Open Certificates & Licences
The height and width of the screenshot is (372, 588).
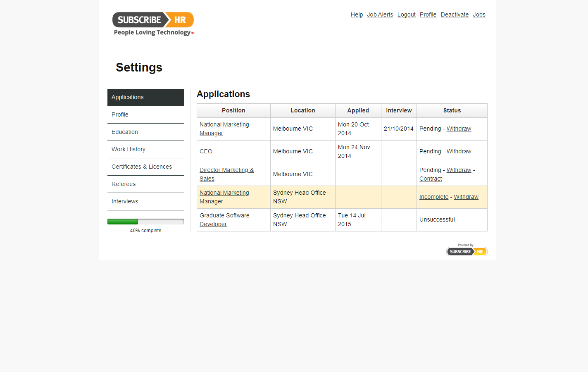(x=142, y=167)
